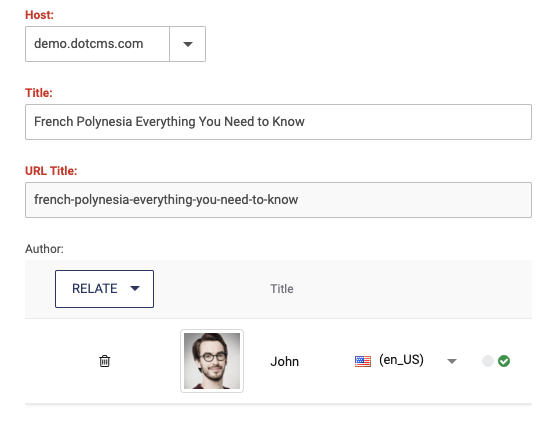Open John's author photo thumbnail
Screen dimensions: 548x428
coord(212,361)
